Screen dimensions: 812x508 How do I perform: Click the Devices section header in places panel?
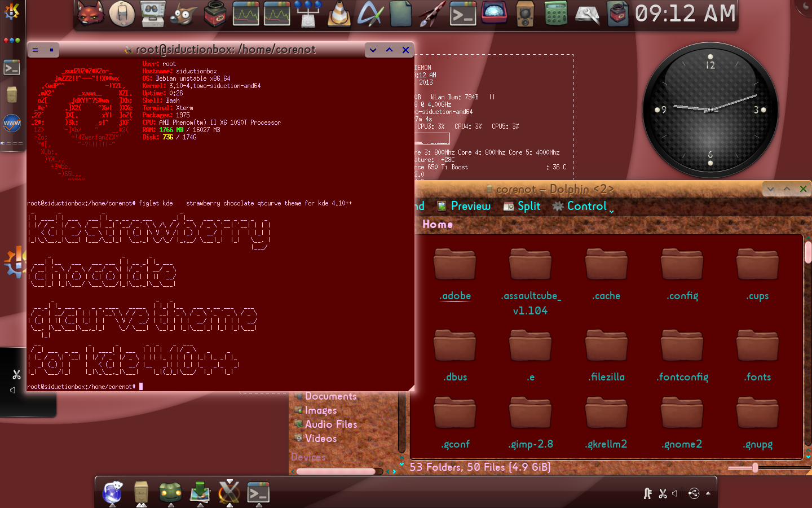[308, 457]
